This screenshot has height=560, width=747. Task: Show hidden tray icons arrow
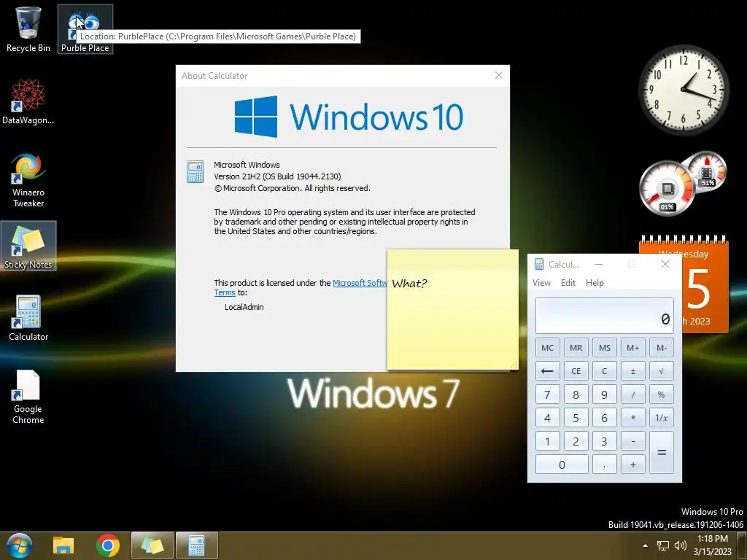(645, 545)
